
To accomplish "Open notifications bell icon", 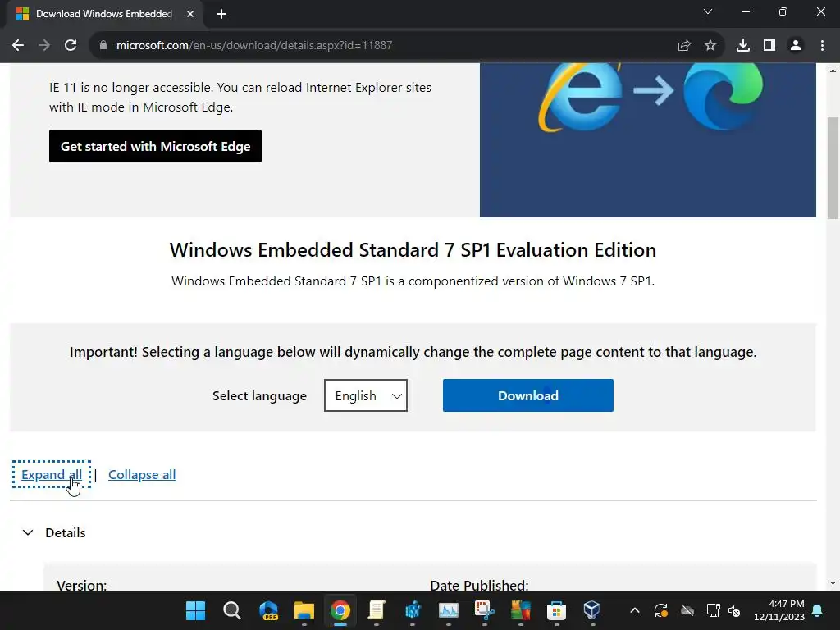I will tap(818, 610).
